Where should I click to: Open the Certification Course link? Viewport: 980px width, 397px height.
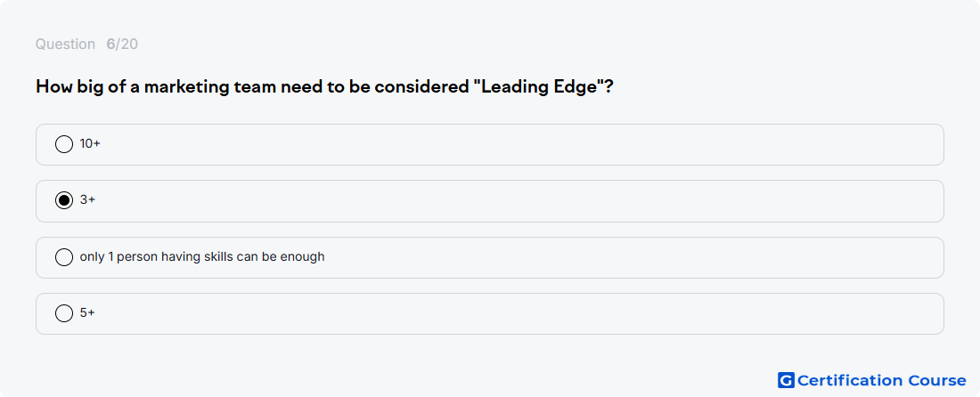coord(872,380)
